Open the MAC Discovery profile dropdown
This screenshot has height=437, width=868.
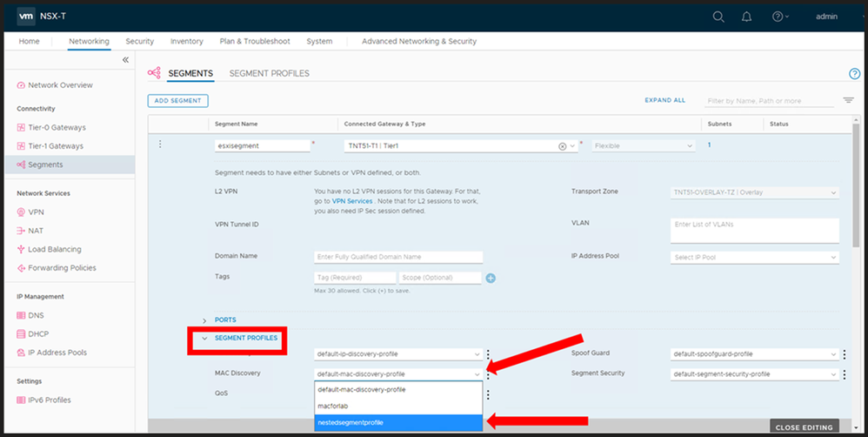398,373
